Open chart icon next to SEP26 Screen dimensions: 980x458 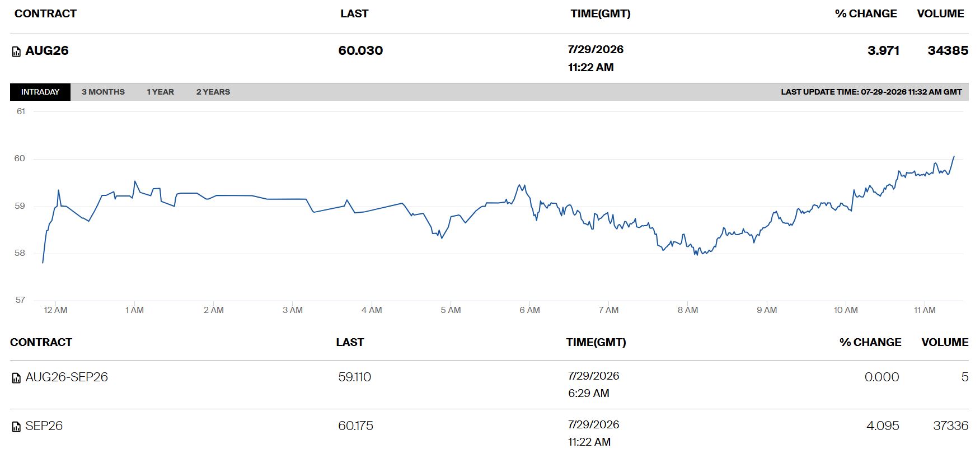click(16, 427)
